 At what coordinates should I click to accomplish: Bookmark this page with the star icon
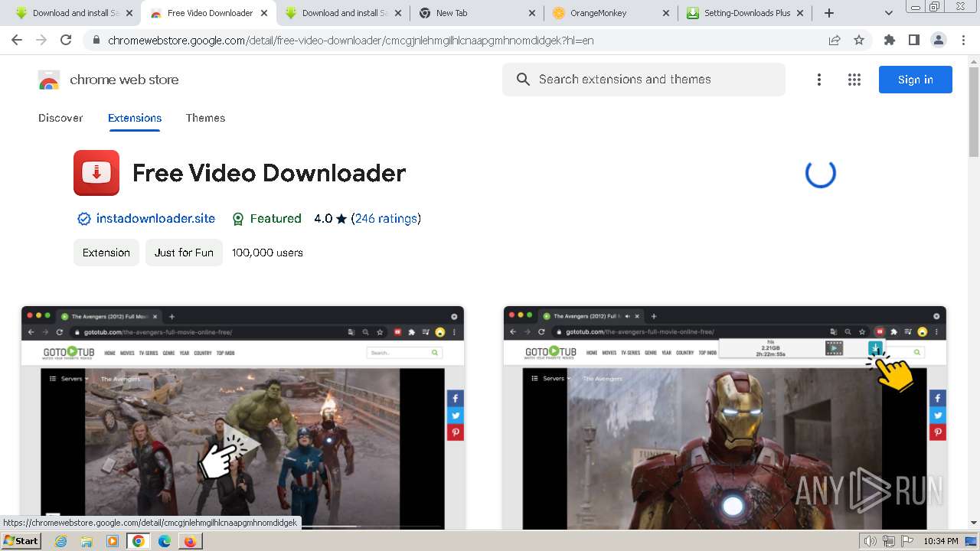pos(859,40)
